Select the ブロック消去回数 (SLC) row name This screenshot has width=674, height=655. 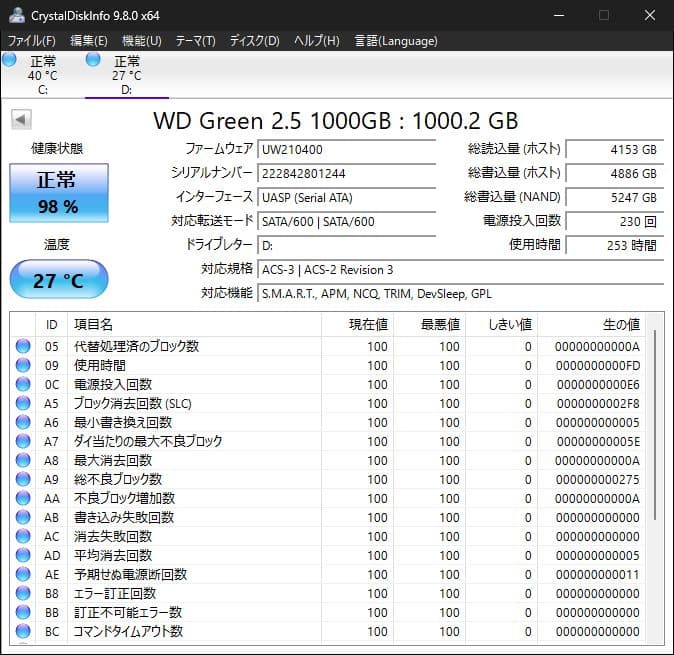(x=132, y=403)
